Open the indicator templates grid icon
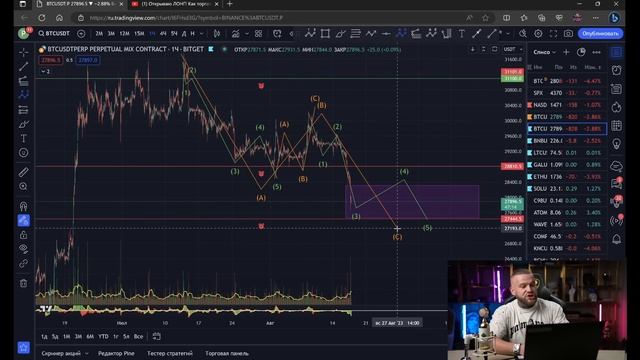640x360 pixels. coord(258,33)
